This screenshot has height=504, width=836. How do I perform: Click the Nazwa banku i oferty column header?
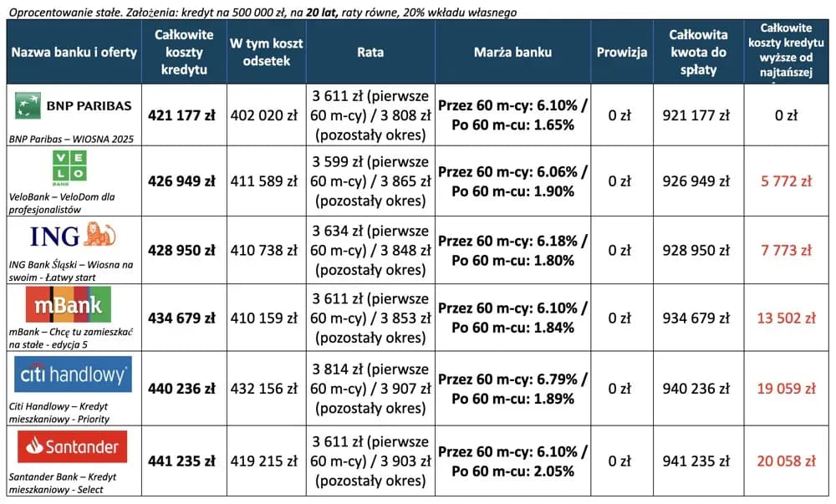click(74, 52)
